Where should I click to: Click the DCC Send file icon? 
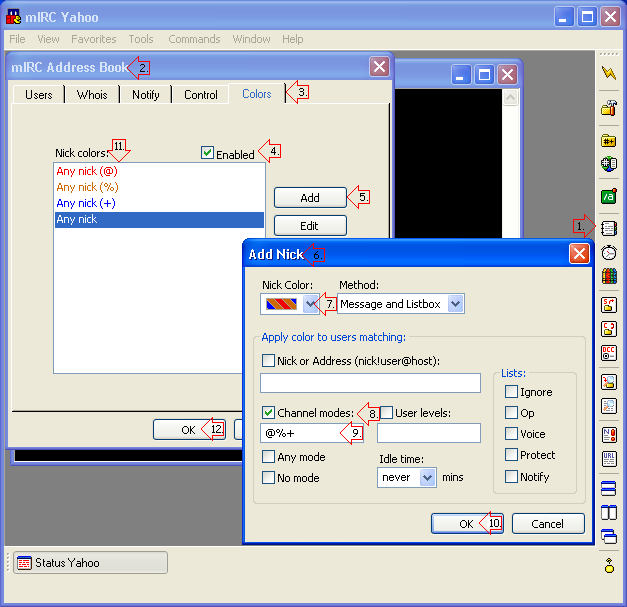click(609, 305)
